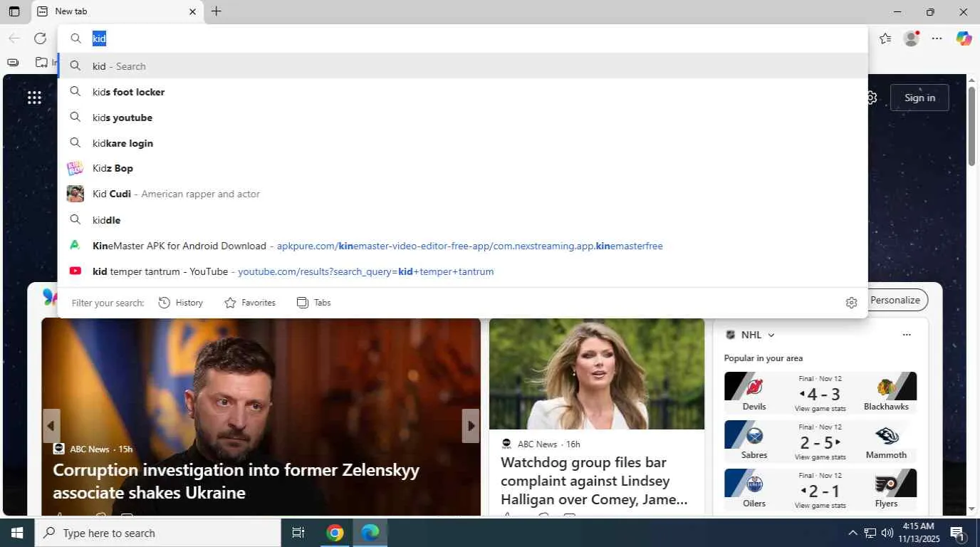This screenshot has height=547, width=980.
Task: Open the search suggestions settings gear
Action: pos(851,303)
